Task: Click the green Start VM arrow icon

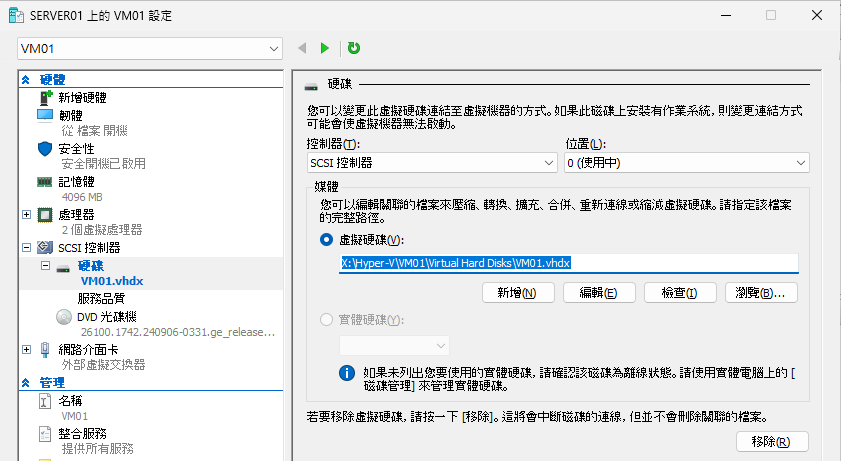Action: (324, 48)
